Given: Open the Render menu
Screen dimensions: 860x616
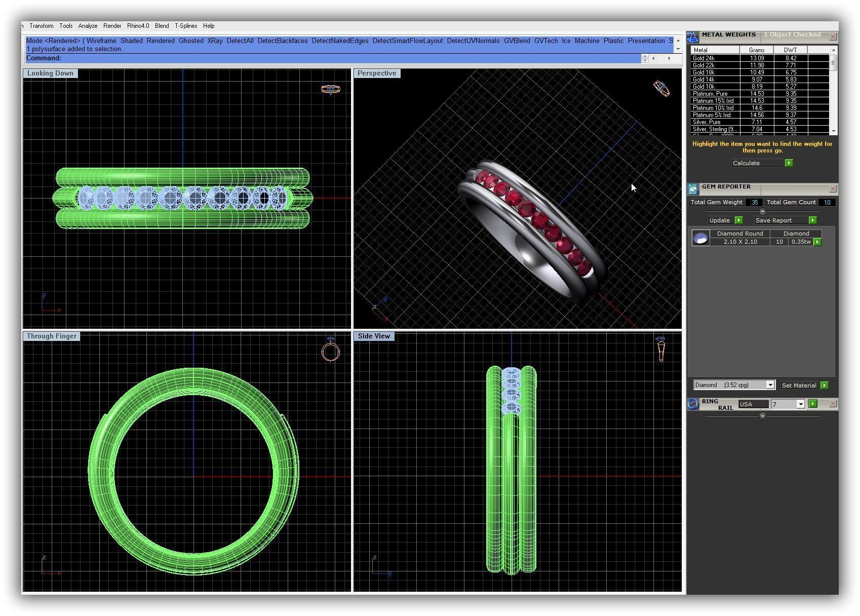Looking at the screenshot, I should [x=112, y=26].
